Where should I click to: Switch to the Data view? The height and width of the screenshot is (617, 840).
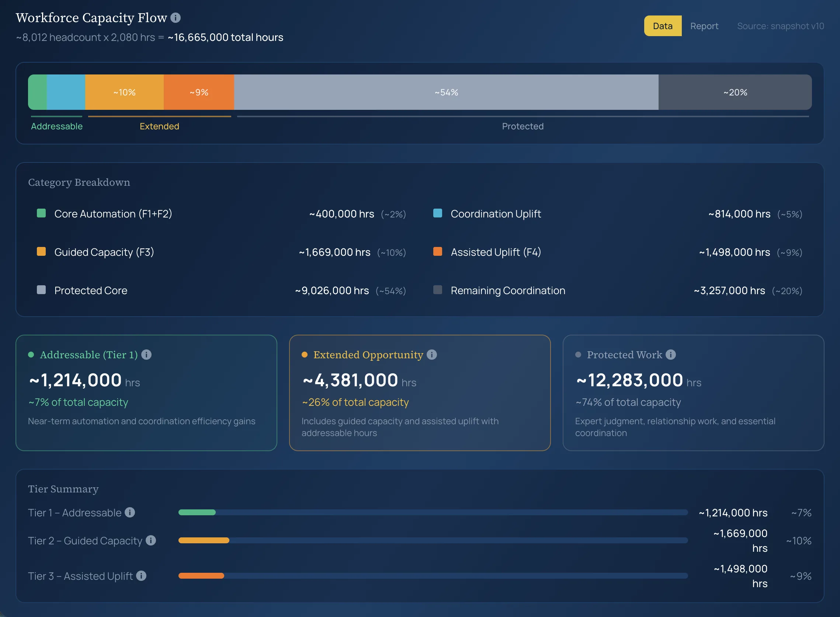[663, 26]
